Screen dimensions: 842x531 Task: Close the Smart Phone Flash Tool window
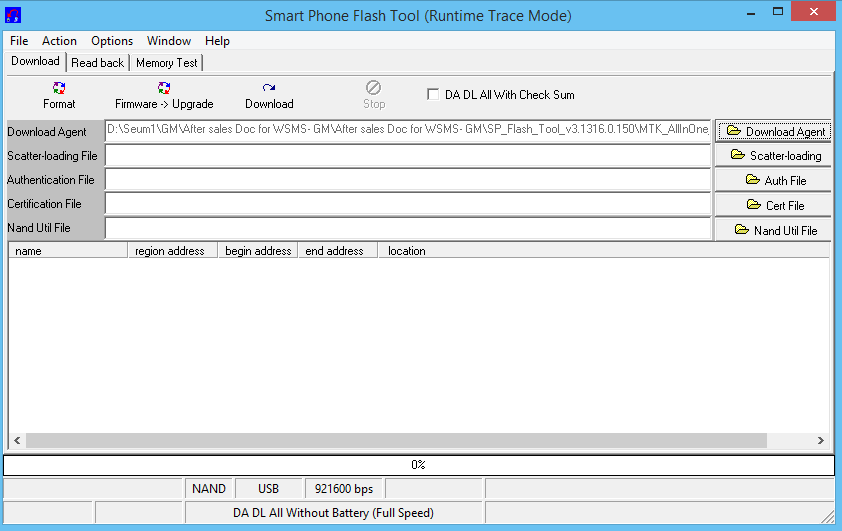pyautogui.click(x=814, y=12)
